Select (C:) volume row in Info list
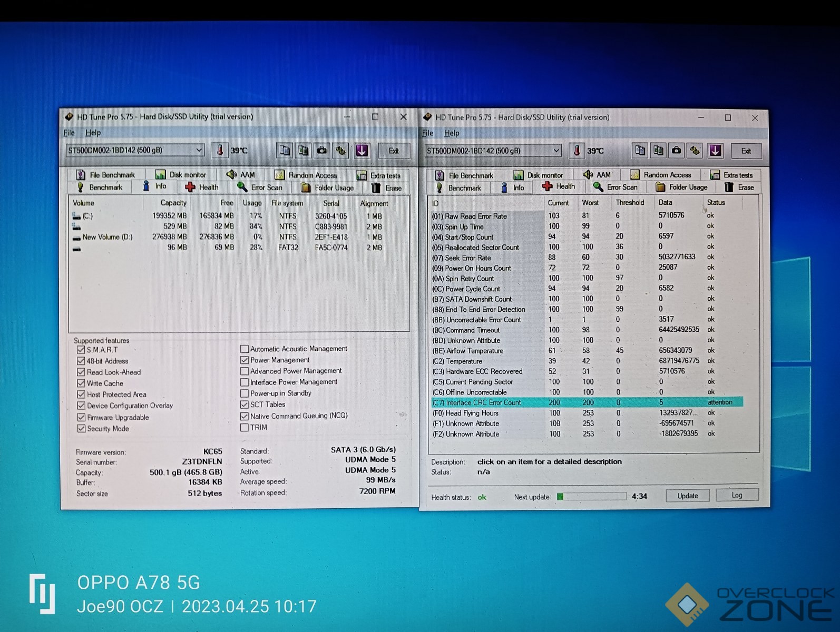Image resolution: width=840 pixels, height=632 pixels. (239, 216)
